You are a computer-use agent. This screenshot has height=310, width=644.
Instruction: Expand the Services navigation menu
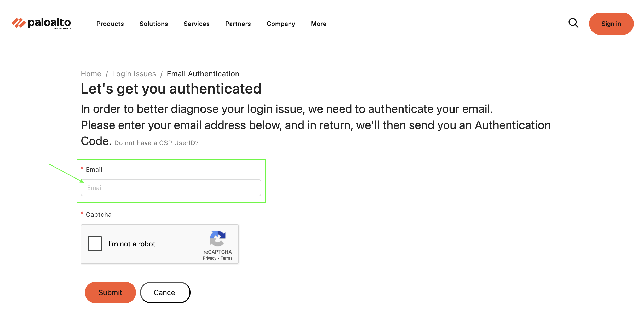pyautogui.click(x=197, y=24)
